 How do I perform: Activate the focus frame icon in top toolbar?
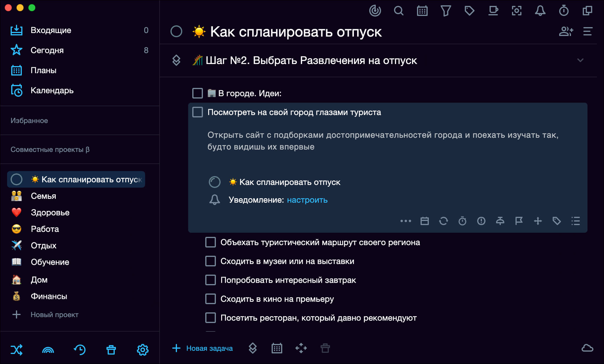point(516,11)
